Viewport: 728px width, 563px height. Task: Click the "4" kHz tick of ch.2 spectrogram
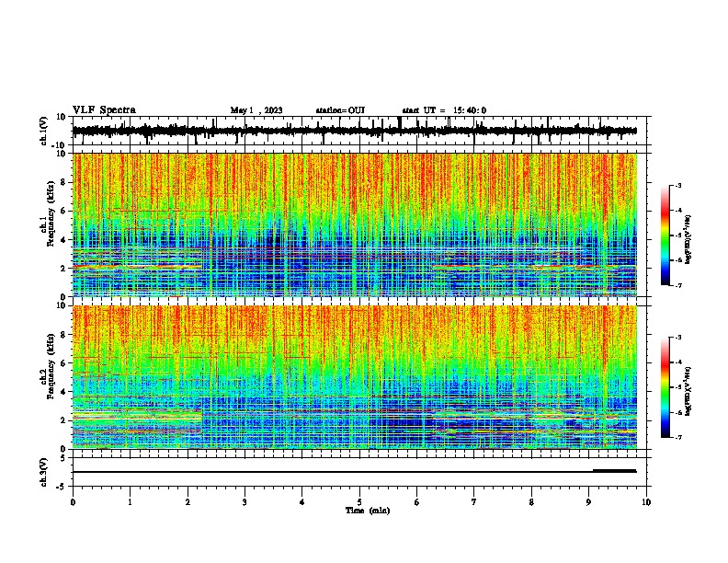(x=63, y=392)
